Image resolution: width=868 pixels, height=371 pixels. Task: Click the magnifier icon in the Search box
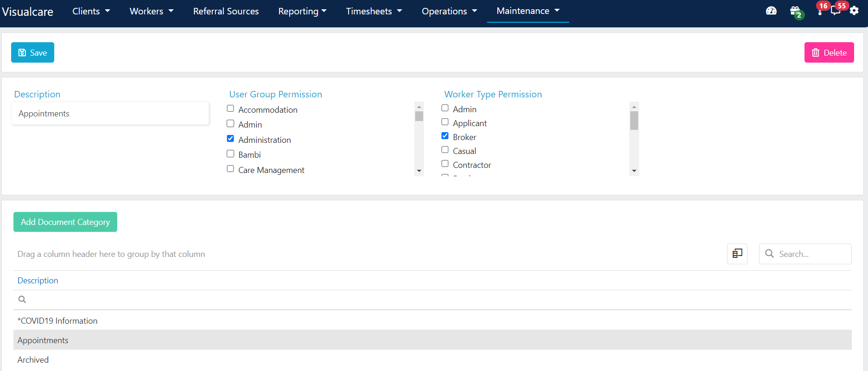[x=770, y=254]
